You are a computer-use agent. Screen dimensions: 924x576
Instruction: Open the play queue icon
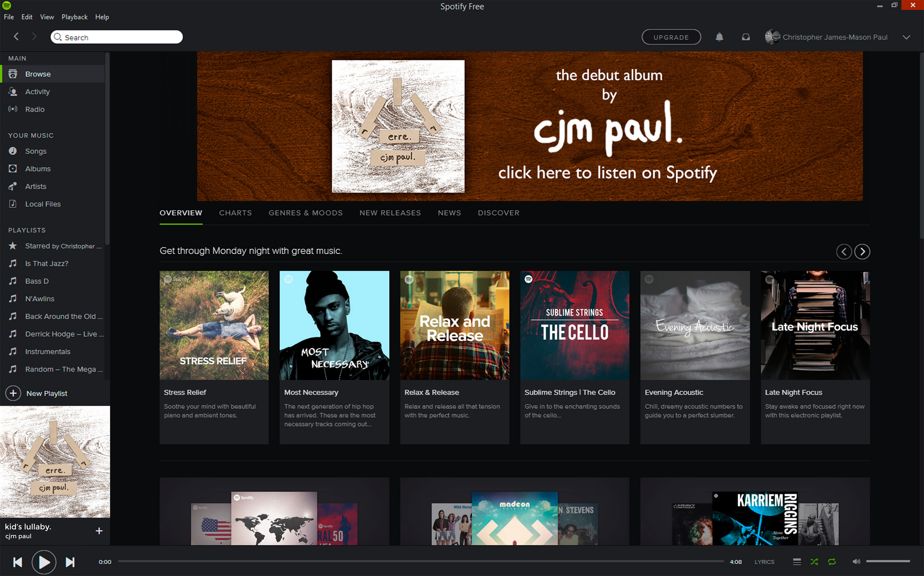tap(797, 562)
